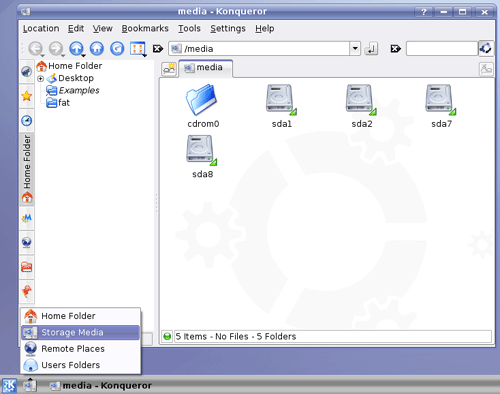Click the status bar items summary text
500x394 pixels.
tap(236, 337)
